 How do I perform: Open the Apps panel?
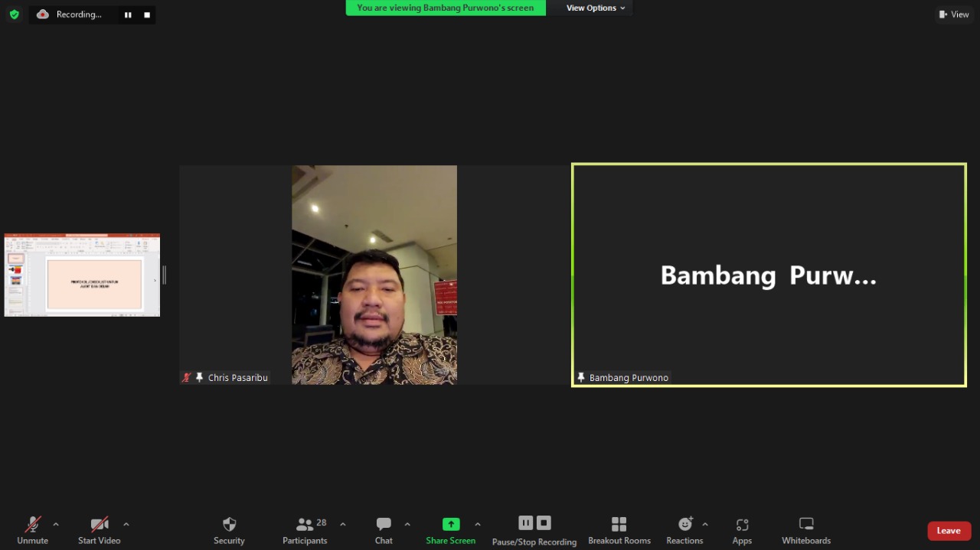point(742,529)
